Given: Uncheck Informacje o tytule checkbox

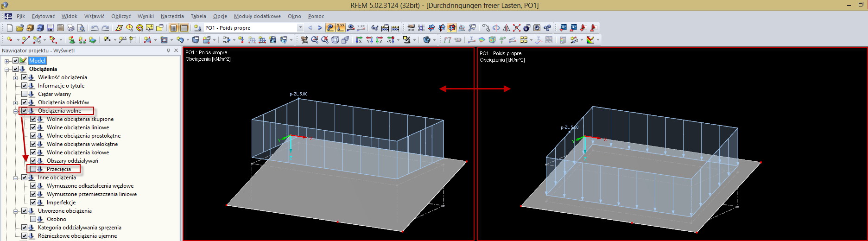Looking at the screenshot, I should pos(25,86).
